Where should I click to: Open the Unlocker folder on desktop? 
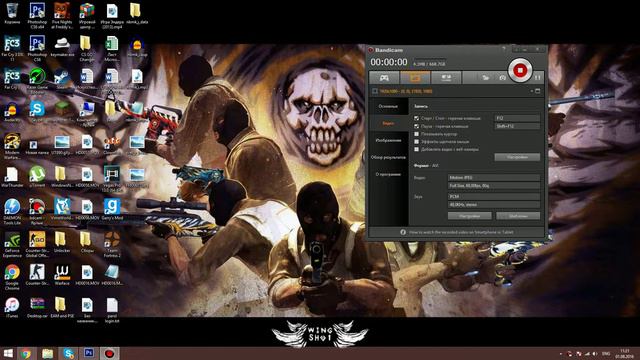(62, 242)
